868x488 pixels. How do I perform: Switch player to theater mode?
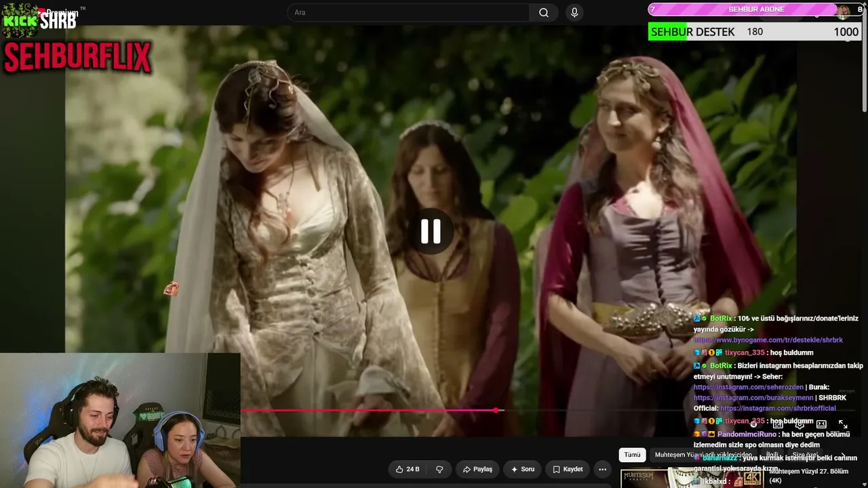click(x=821, y=424)
